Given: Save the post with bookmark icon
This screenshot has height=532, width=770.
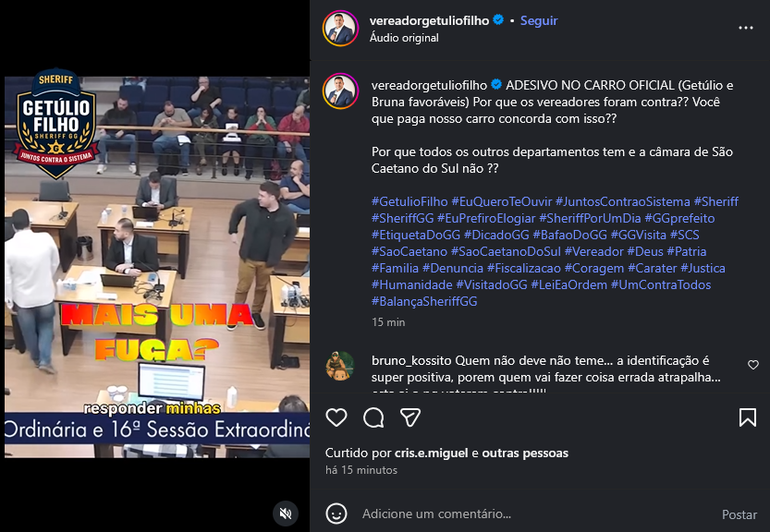Looking at the screenshot, I should click(748, 417).
